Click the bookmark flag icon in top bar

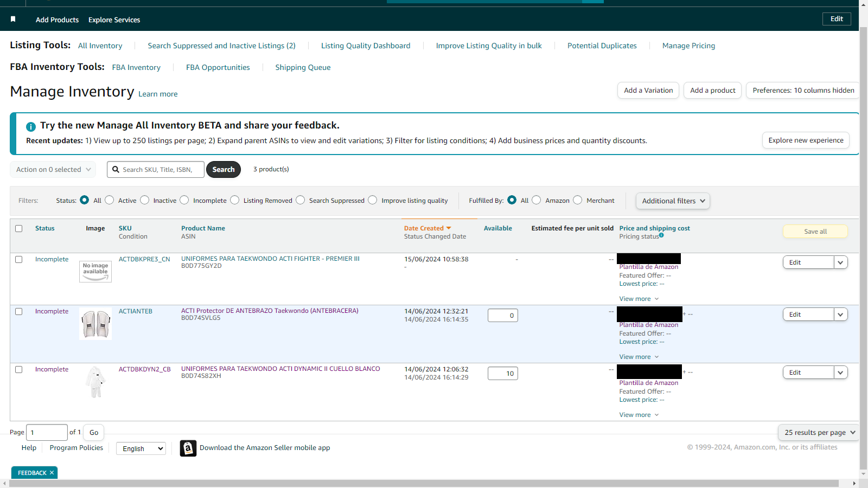point(13,19)
